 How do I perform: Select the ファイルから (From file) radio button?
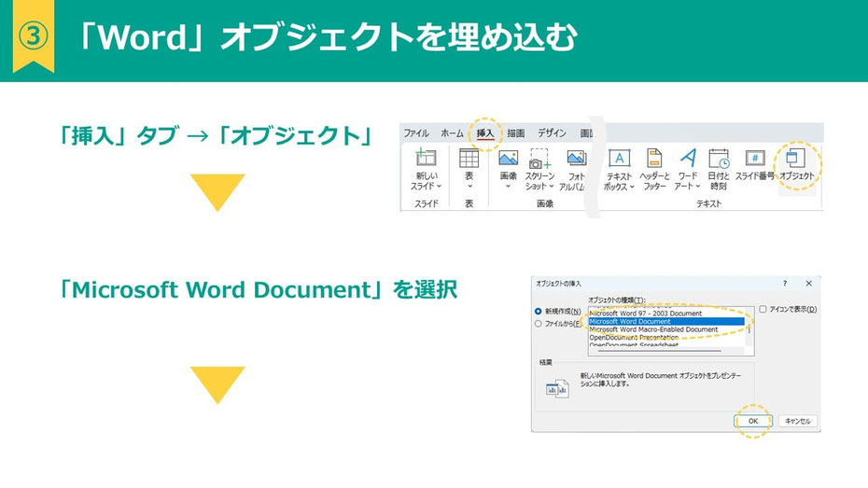pos(539,324)
